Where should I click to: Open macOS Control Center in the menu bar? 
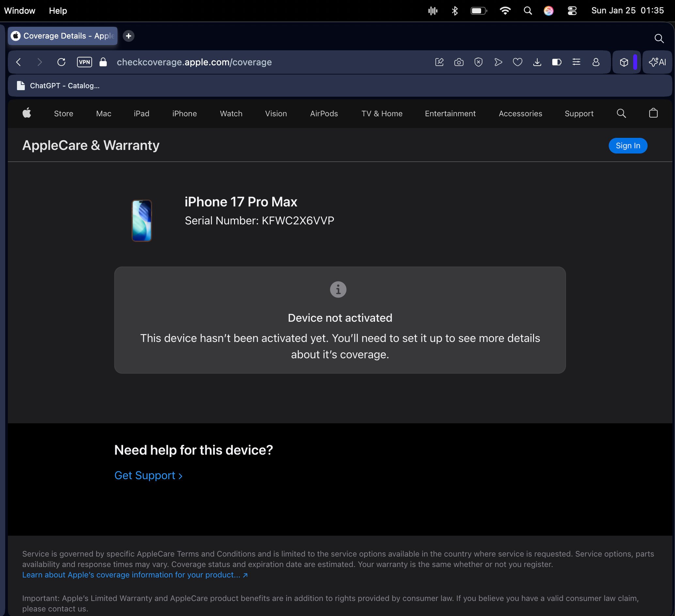572,11
